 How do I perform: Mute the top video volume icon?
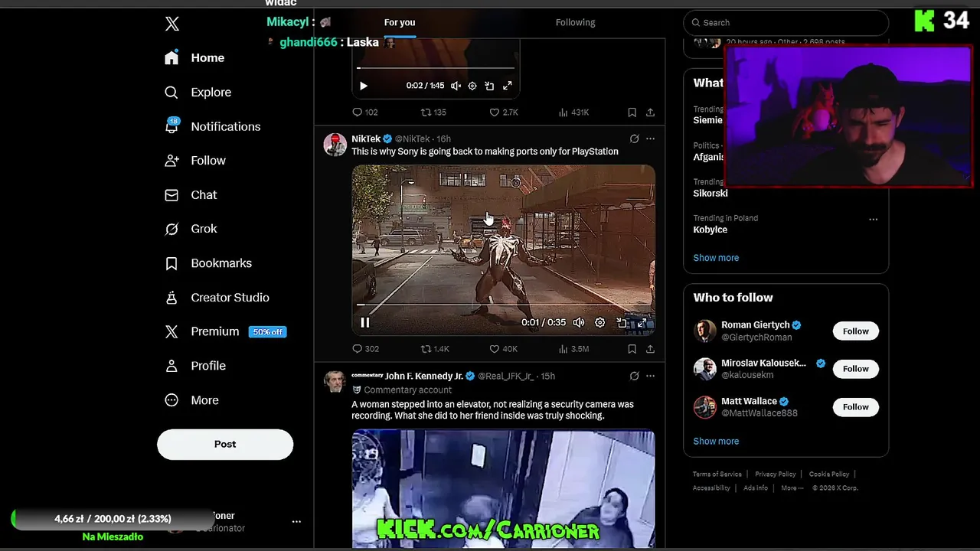[456, 86]
